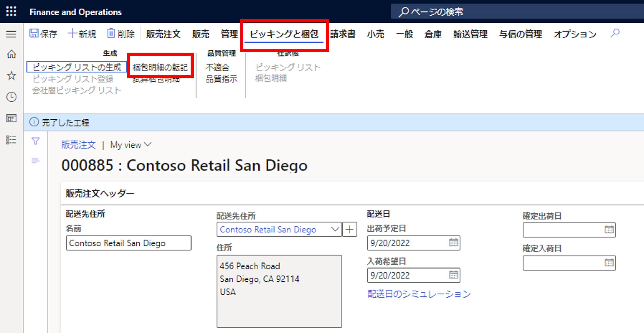Click ピッキング リストの生成 button
This screenshot has height=333, width=644.
pos(77,67)
